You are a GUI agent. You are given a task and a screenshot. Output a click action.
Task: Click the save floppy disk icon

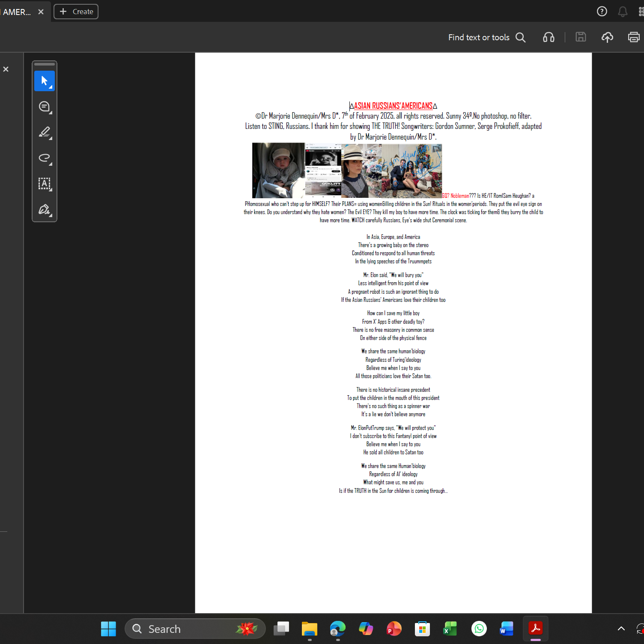[581, 37]
